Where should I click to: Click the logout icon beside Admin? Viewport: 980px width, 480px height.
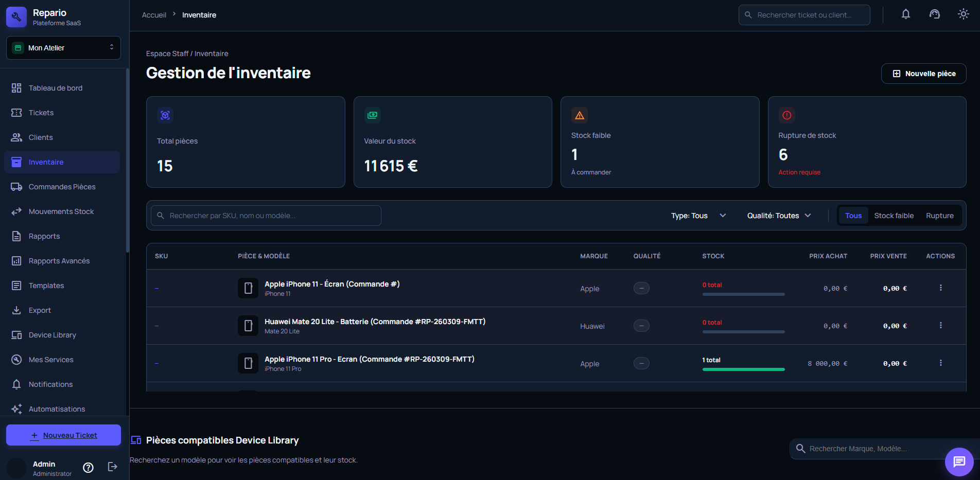[x=112, y=467]
